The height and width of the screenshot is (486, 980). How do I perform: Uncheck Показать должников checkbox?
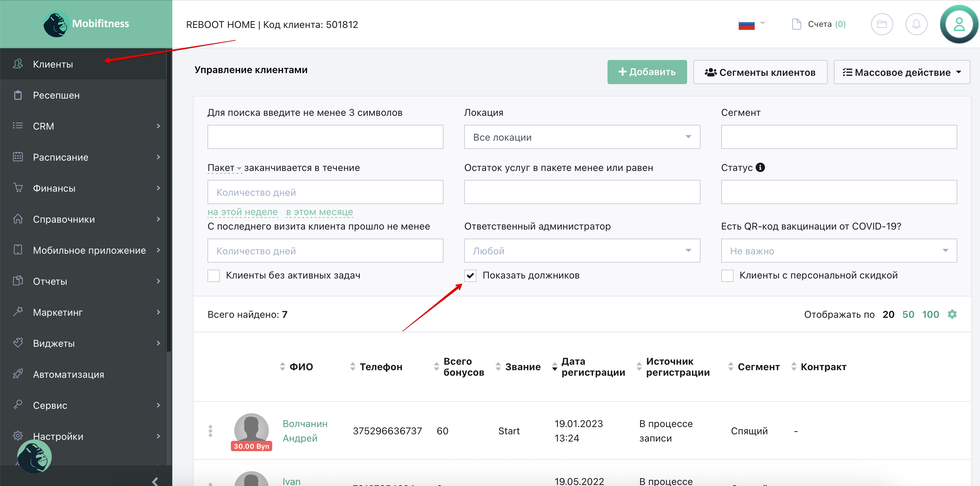click(470, 275)
